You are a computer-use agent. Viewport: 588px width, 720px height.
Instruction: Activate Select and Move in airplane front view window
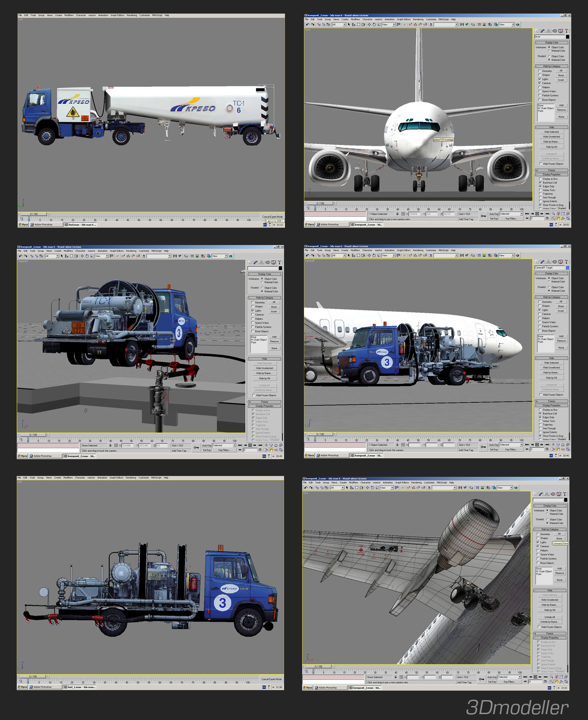[x=369, y=25]
